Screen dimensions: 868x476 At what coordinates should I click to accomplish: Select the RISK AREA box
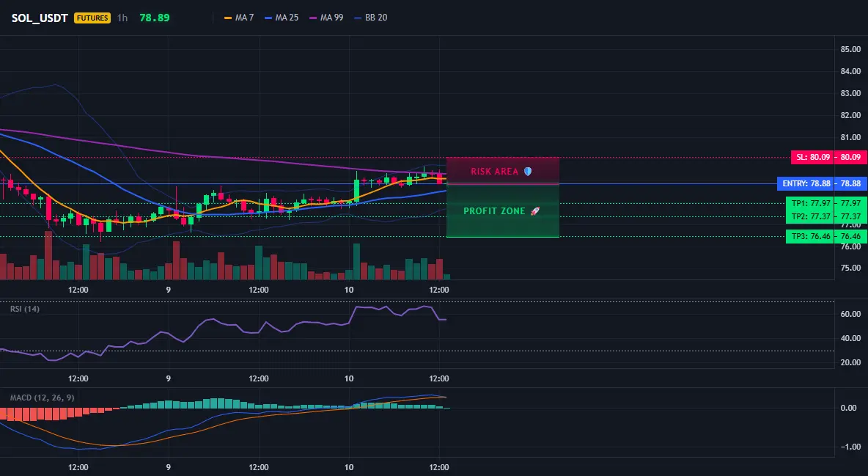(503, 171)
